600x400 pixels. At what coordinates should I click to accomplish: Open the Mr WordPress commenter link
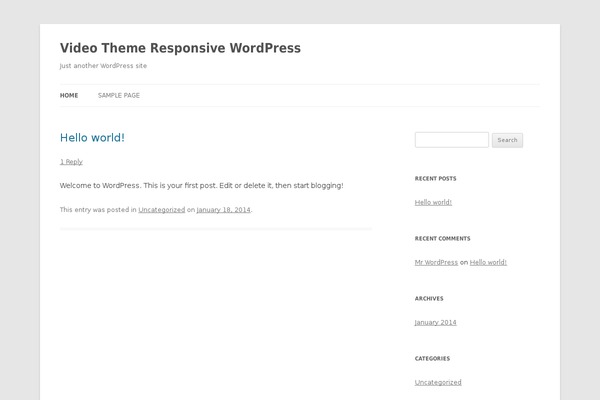tap(436, 262)
